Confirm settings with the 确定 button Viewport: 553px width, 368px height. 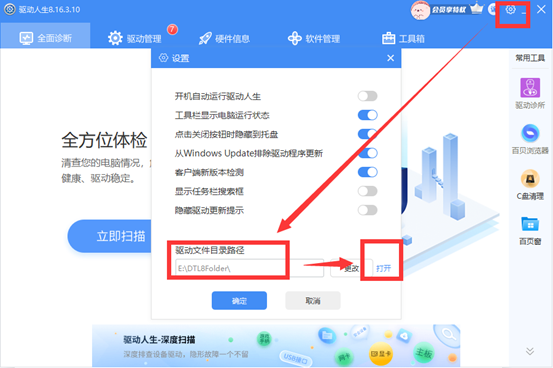coord(239,301)
